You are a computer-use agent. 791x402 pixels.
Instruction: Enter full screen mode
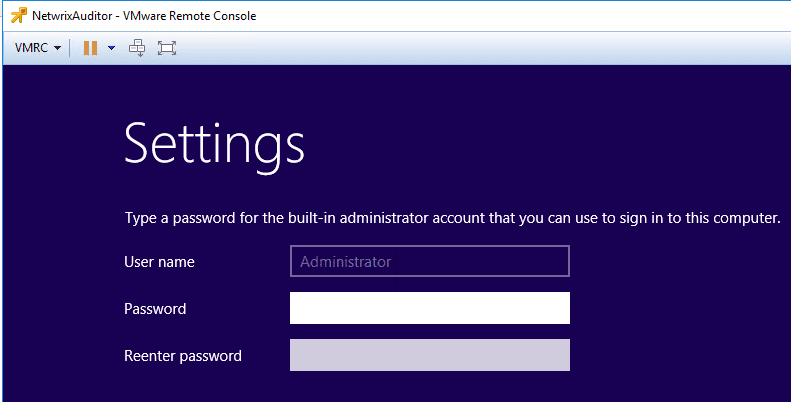click(167, 48)
